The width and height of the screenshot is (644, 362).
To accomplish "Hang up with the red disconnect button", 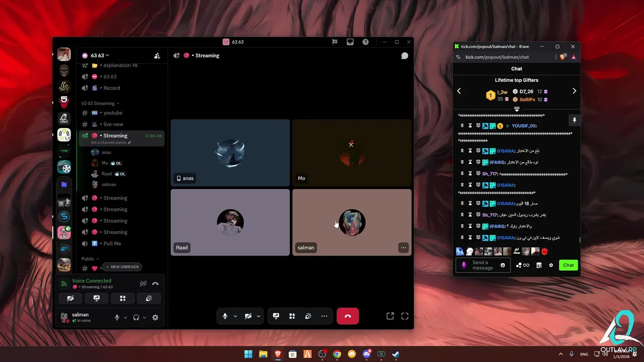I will (348, 316).
